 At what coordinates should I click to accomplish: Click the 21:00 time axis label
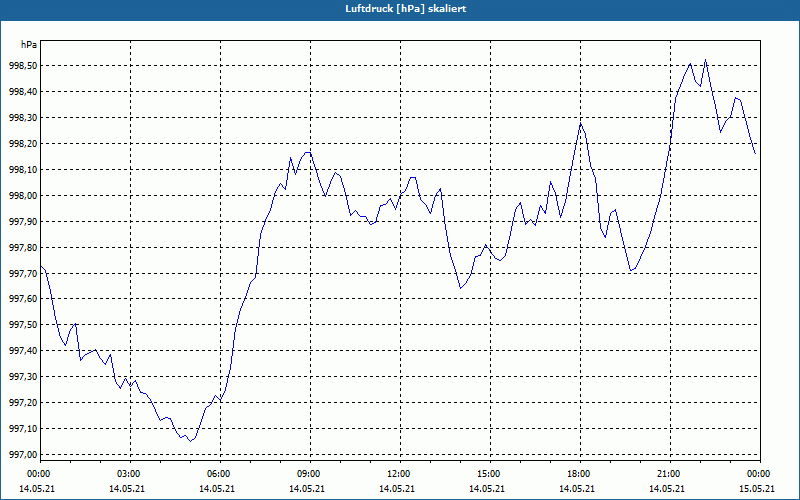pyautogui.click(x=670, y=474)
